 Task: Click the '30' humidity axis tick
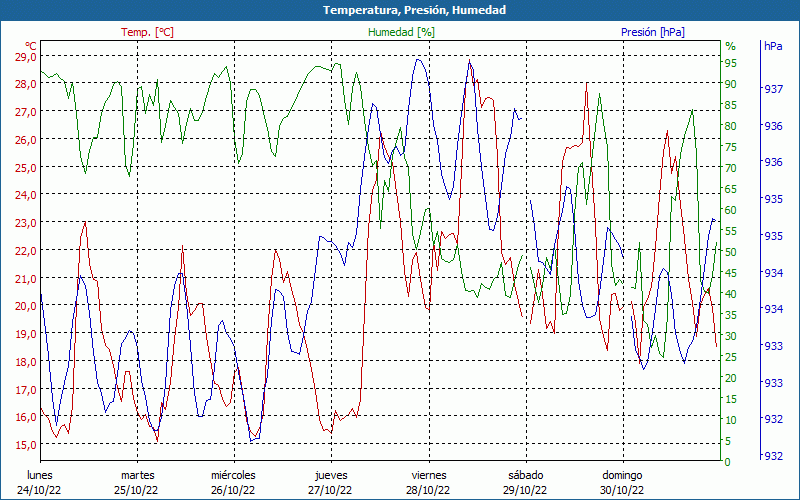(731, 336)
